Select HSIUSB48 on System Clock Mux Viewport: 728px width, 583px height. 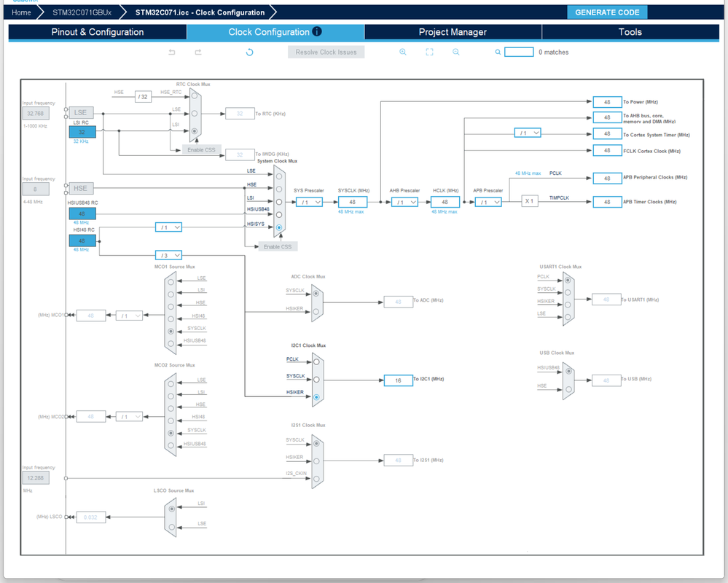click(279, 214)
